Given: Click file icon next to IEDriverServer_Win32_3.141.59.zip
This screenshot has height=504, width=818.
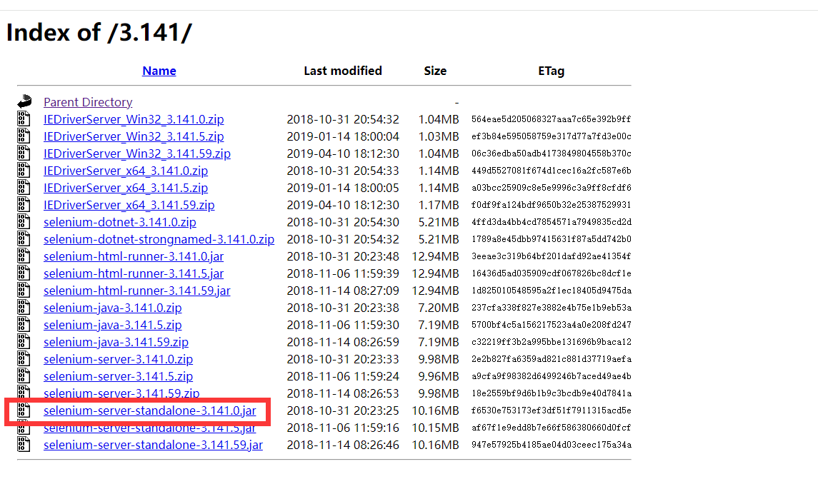Looking at the screenshot, I should pos(24,153).
